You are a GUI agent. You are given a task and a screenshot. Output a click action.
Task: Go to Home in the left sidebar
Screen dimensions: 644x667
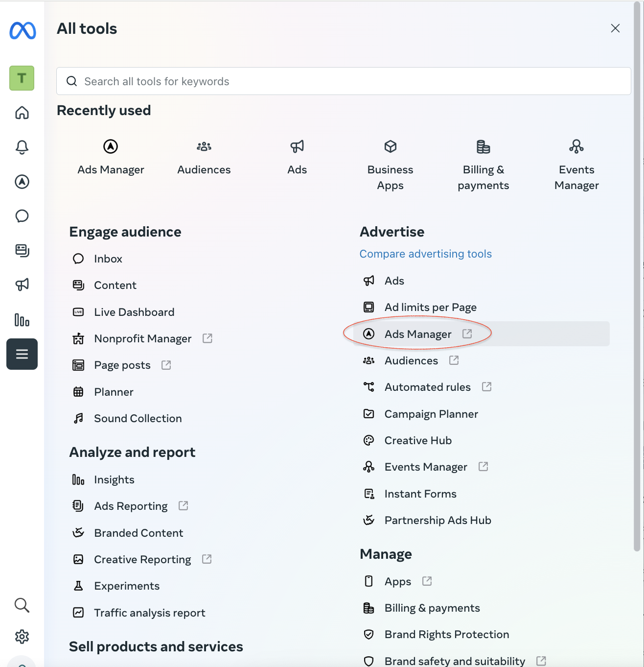[x=22, y=113]
